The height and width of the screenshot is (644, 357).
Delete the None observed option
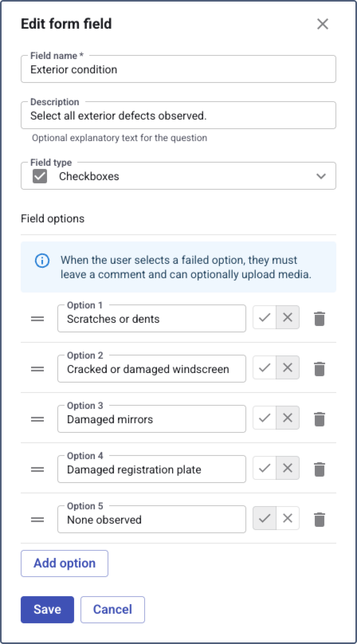pyautogui.click(x=320, y=520)
